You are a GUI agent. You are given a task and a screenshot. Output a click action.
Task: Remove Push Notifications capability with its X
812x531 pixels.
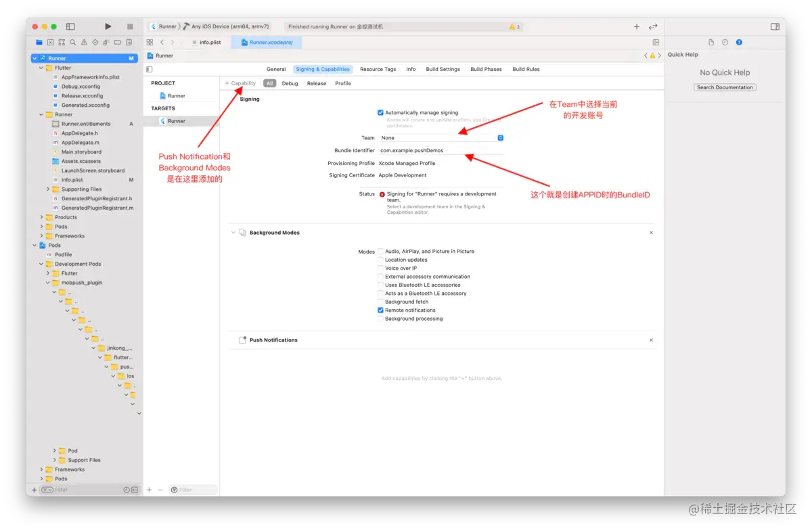651,340
